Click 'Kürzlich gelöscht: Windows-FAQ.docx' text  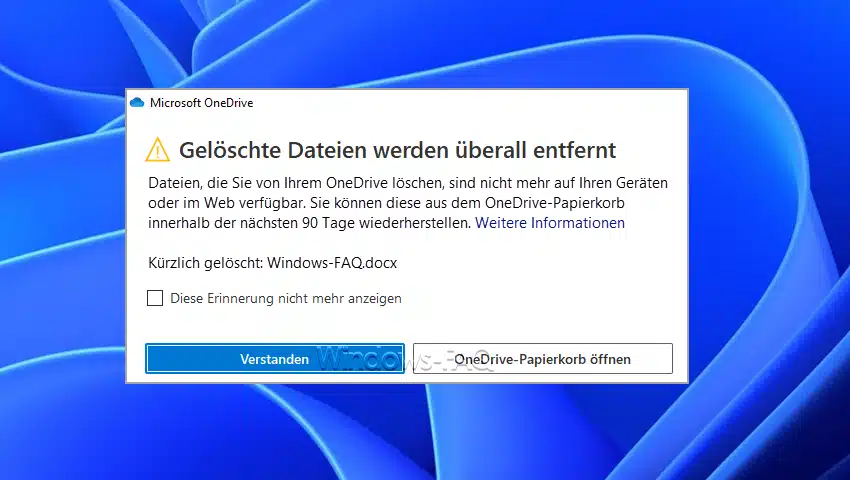tap(273, 263)
